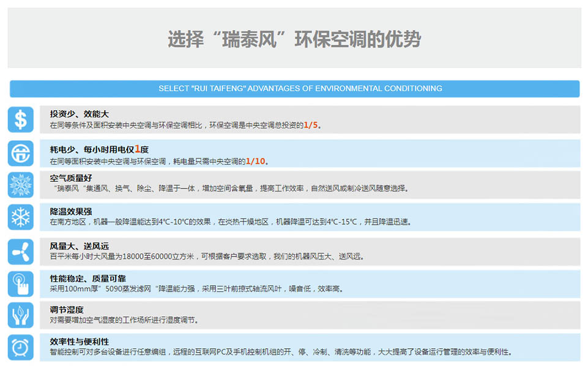Select the description mentioning 5090蒸发滤网
The width and height of the screenshot is (588, 366).
pos(197,289)
